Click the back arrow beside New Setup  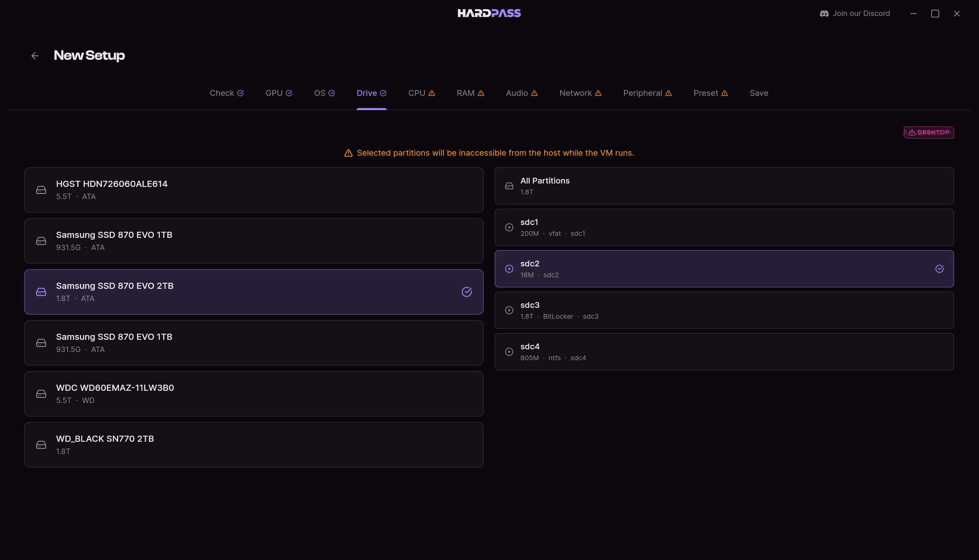[35, 56]
